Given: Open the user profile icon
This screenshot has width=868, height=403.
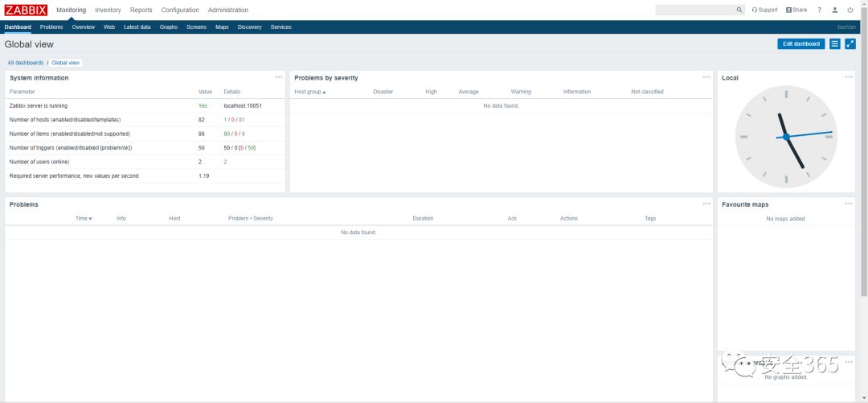Looking at the screenshot, I should click(x=835, y=10).
